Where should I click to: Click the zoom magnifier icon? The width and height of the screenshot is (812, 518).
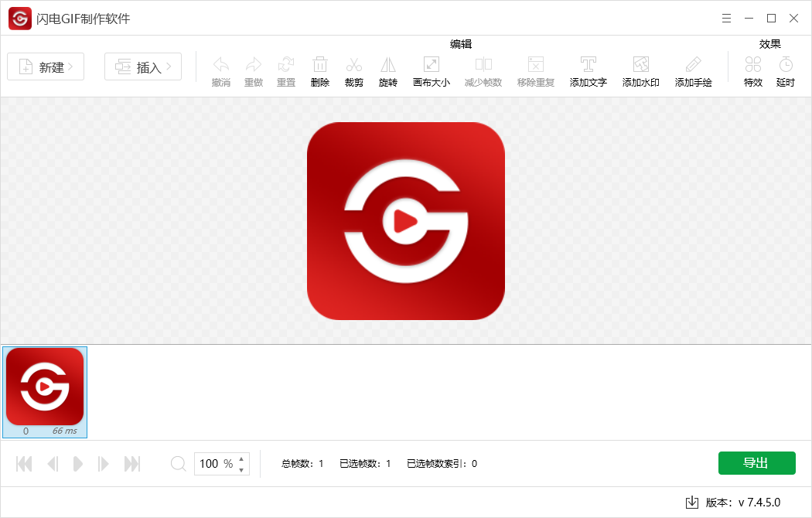(178, 464)
